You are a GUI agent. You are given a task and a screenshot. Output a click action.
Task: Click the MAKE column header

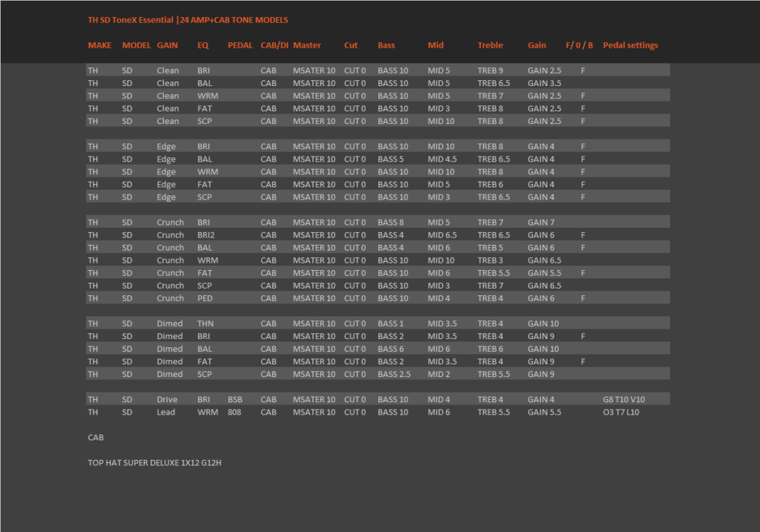pos(99,45)
